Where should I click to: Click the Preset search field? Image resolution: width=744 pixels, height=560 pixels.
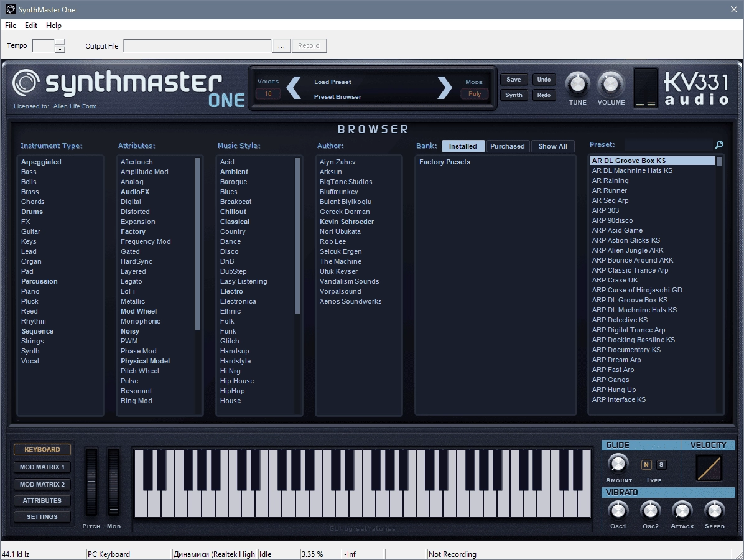point(669,145)
